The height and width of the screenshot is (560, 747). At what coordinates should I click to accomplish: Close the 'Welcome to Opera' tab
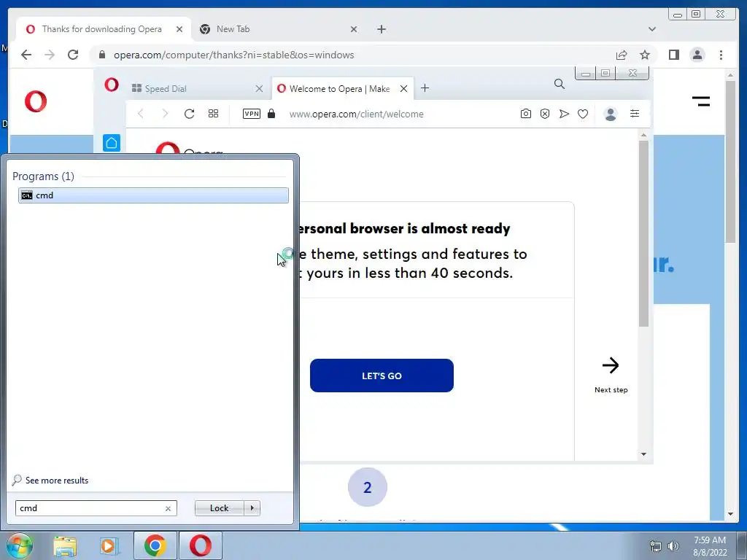pos(403,88)
